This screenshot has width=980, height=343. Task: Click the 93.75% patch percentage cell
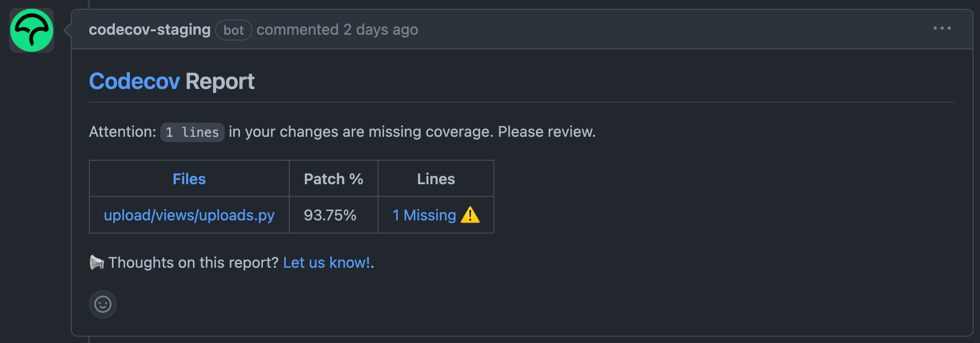pyautogui.click(x=331, y=215)
